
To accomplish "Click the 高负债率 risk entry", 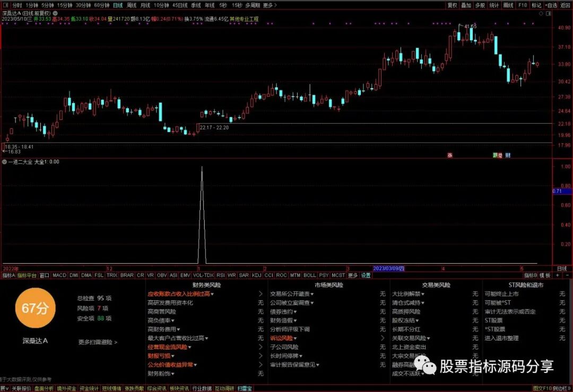I will click(161, 320).
